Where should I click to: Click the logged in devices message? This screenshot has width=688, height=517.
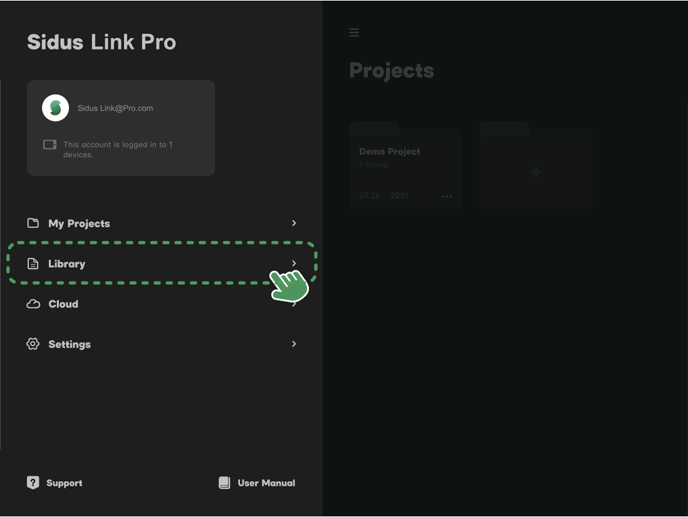coord(118,149)
